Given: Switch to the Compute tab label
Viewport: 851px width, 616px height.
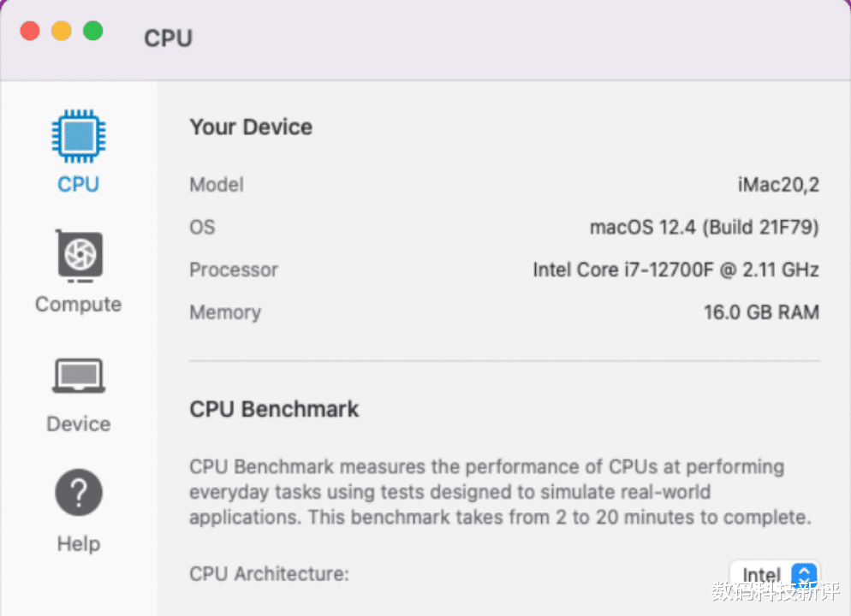Looking at the screenshot, I should click(79, 305).
